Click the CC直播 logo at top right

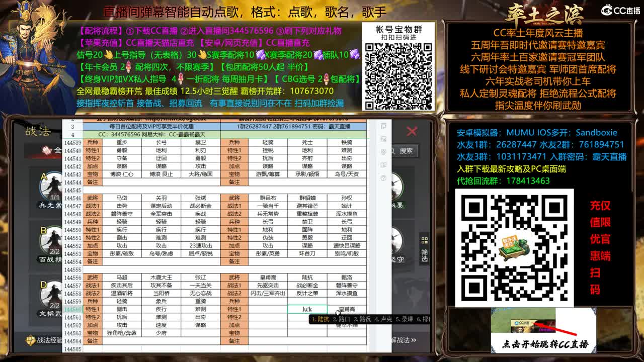tap(620, 10)
